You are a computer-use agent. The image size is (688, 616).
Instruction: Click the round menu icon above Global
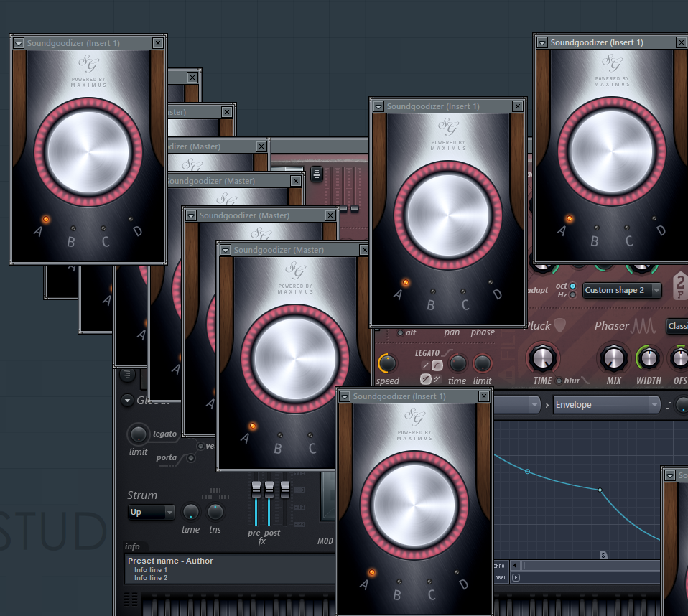tap(127, 375)
